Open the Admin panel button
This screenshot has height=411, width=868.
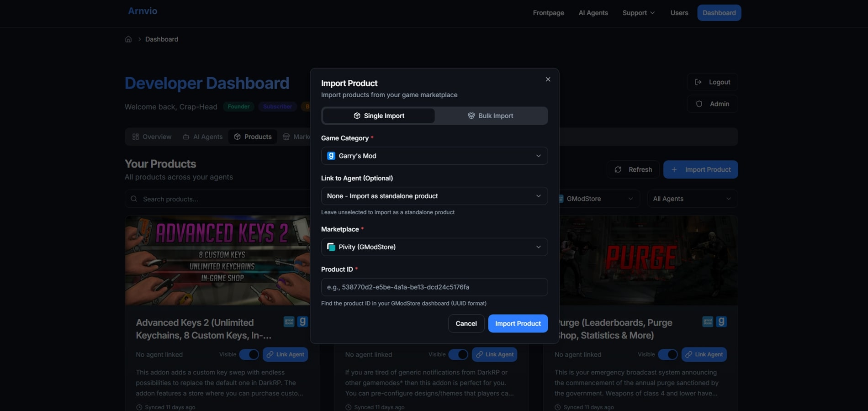712,104
